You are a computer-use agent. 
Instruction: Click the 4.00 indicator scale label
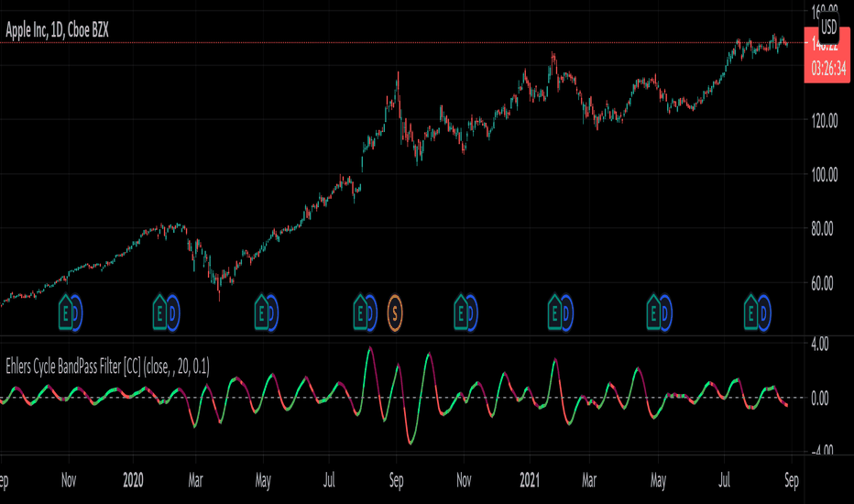click(x=820, y=344)
